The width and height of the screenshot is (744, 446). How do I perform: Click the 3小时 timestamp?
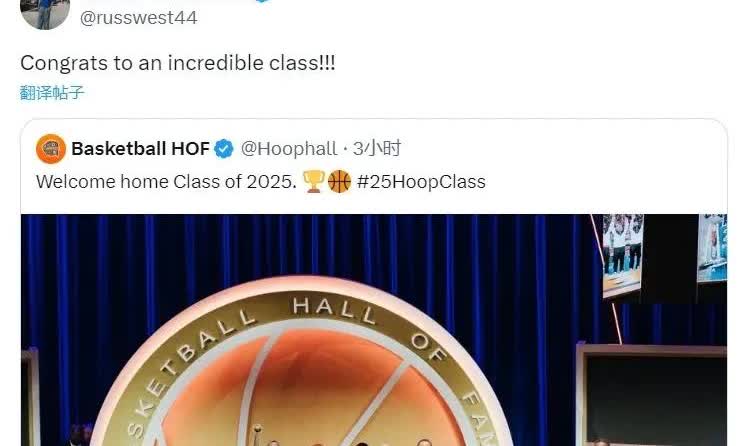(x=377, y=149)
